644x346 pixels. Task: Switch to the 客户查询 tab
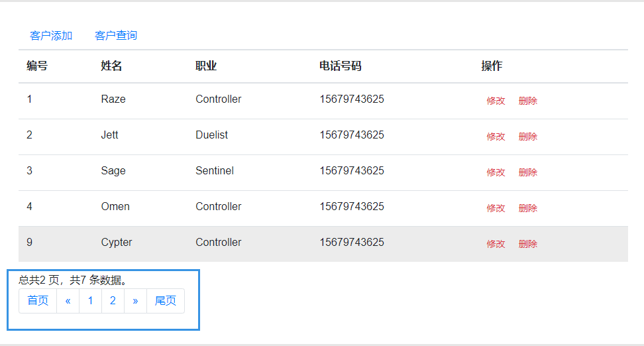pos(116,36)
